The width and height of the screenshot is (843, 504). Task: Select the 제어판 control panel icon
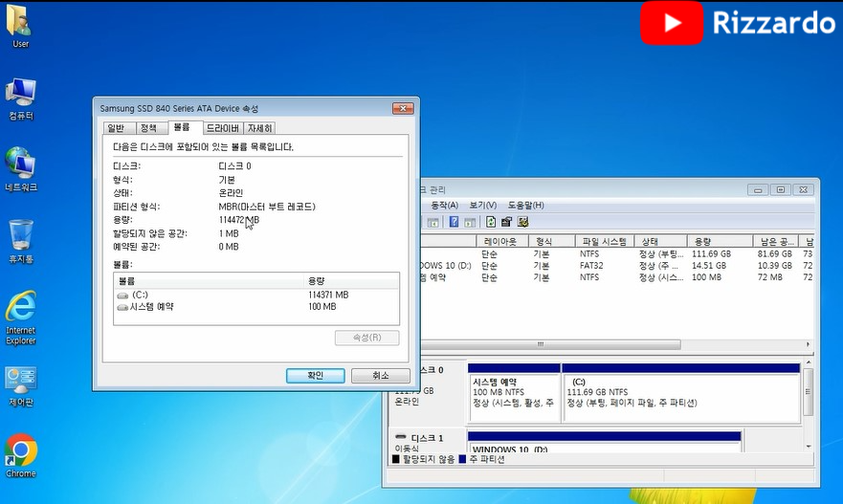tap(21, 386)
